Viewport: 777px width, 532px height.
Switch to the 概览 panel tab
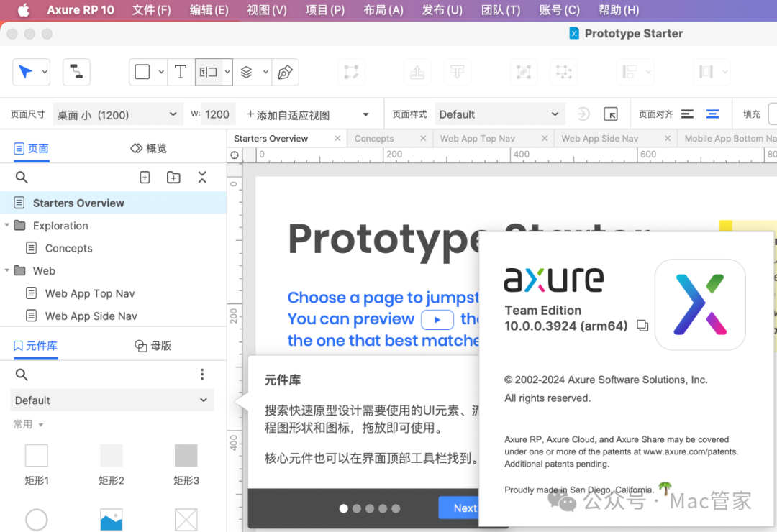pos(149,149)
